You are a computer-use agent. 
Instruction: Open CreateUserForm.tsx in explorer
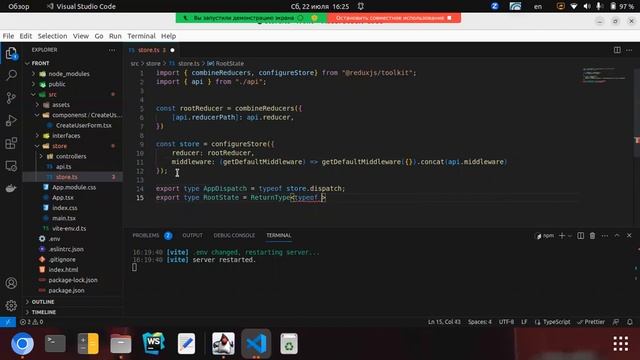click(84, 125)
